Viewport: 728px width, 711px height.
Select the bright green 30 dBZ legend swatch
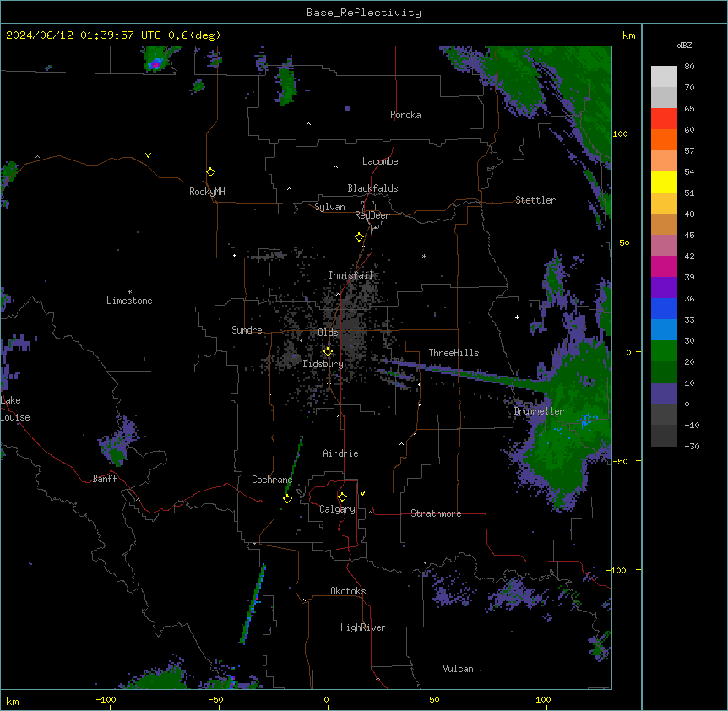[x=664, y=351]
